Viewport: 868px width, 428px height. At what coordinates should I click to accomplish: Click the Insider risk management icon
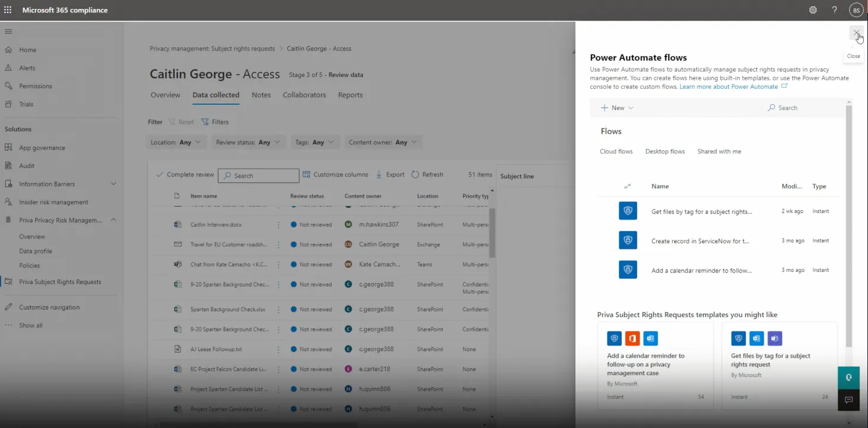8,202
